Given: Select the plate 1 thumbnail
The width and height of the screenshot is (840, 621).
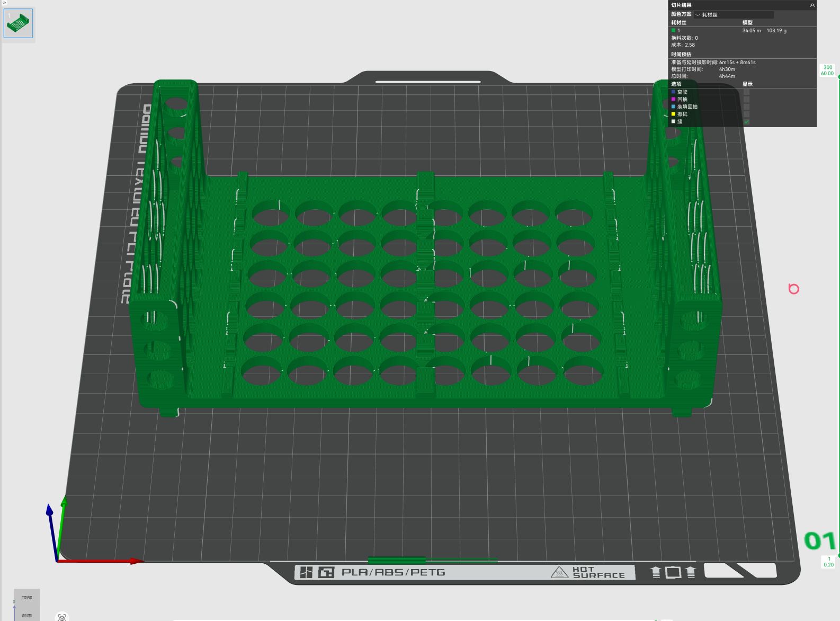Looking at the screenshot, I should pyautogui.click(x=19, y=23).
